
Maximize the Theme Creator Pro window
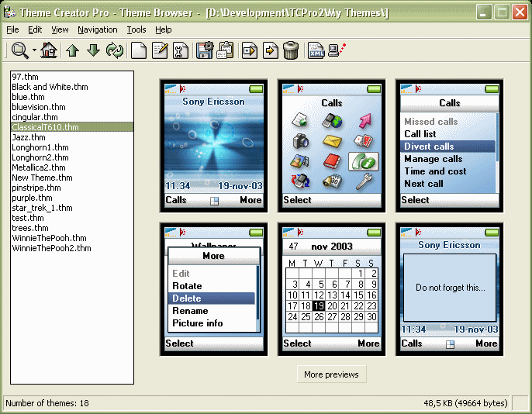tap(503, 12)
